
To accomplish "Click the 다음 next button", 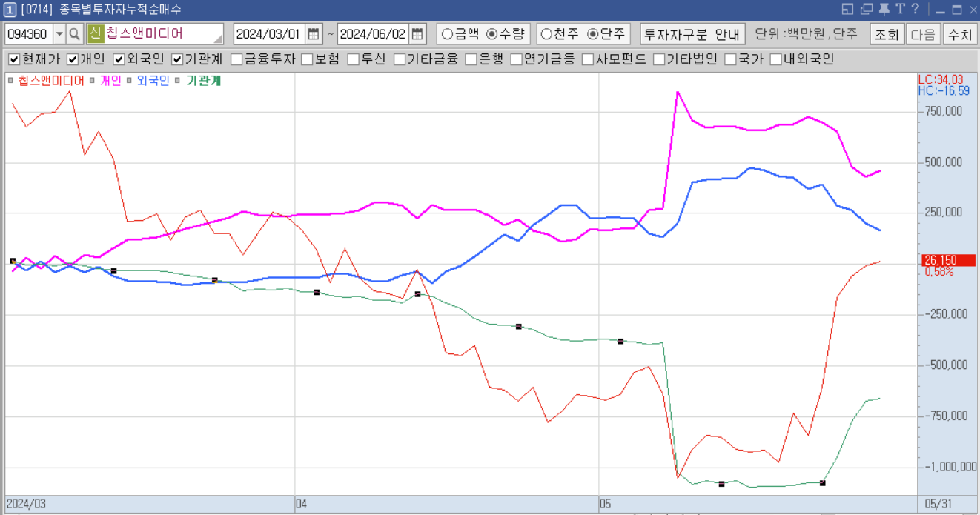I will click(923, 34).
